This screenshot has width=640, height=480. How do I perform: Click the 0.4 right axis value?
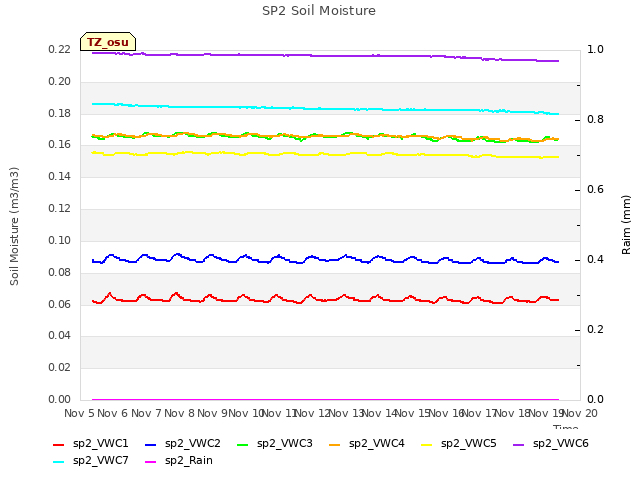(595, 260)
